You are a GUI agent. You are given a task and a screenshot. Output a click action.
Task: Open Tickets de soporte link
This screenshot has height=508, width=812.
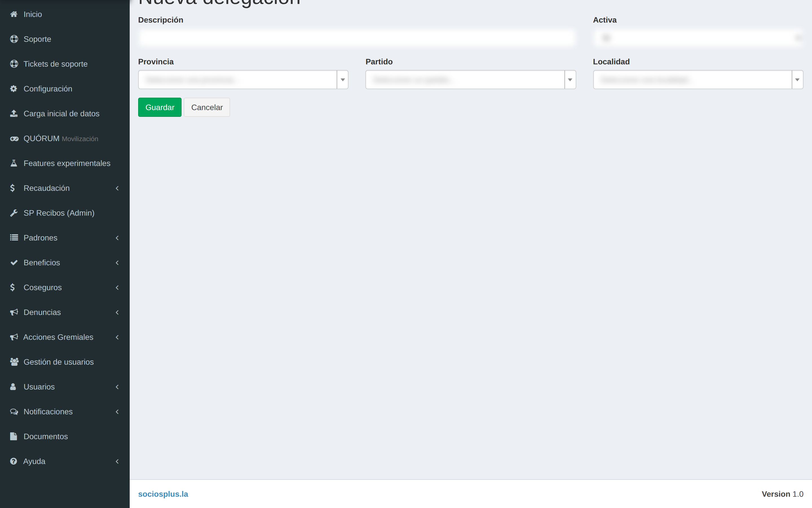pyautogui.click(x=65, y=64)
